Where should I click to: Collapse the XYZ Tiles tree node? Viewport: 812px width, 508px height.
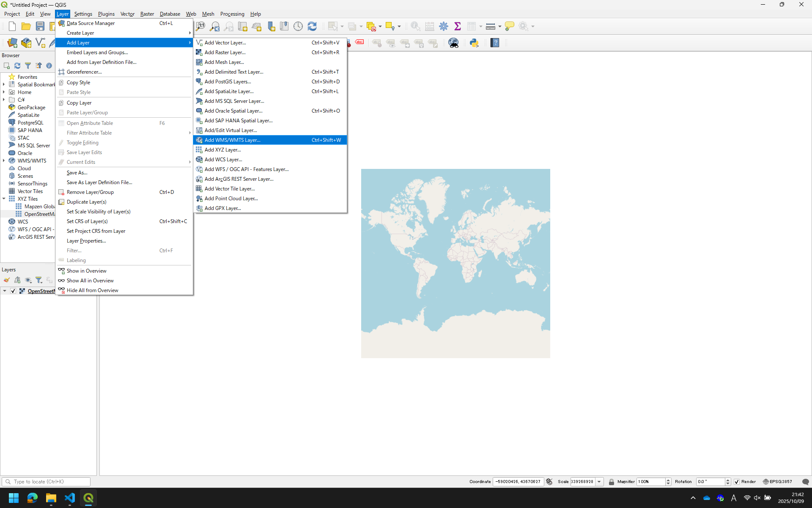[x=4, y=199]
